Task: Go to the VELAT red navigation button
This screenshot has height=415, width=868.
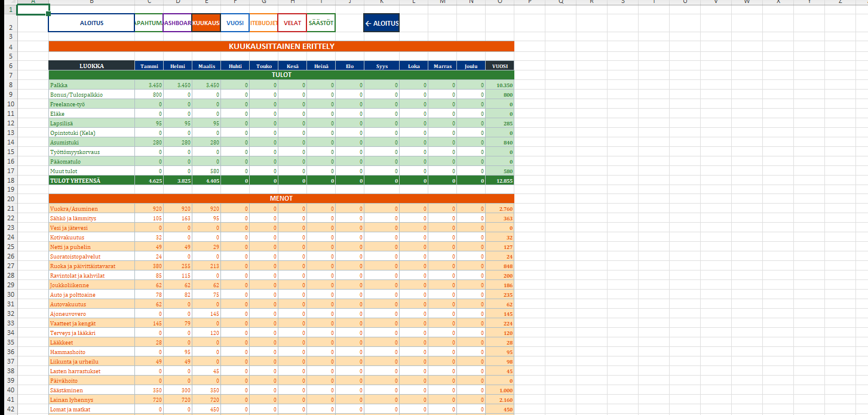Action: pyautogui.click(x=292, y=23)
